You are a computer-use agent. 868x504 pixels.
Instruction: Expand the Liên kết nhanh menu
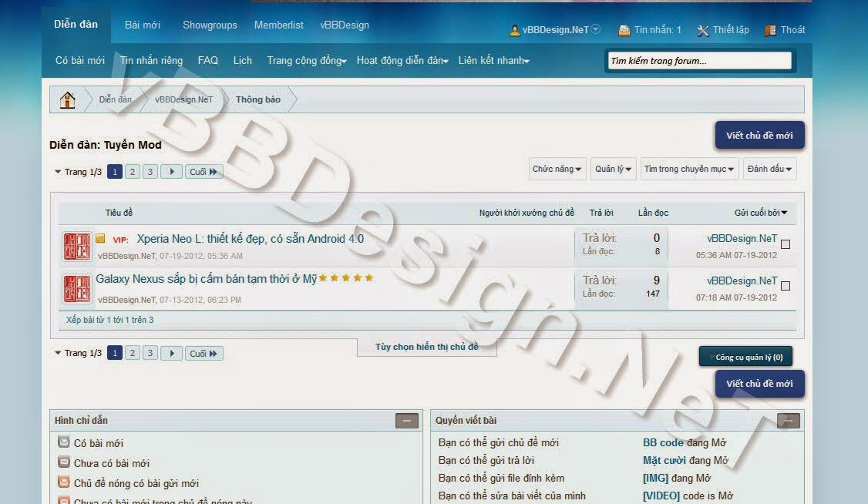tap(494, 61)
